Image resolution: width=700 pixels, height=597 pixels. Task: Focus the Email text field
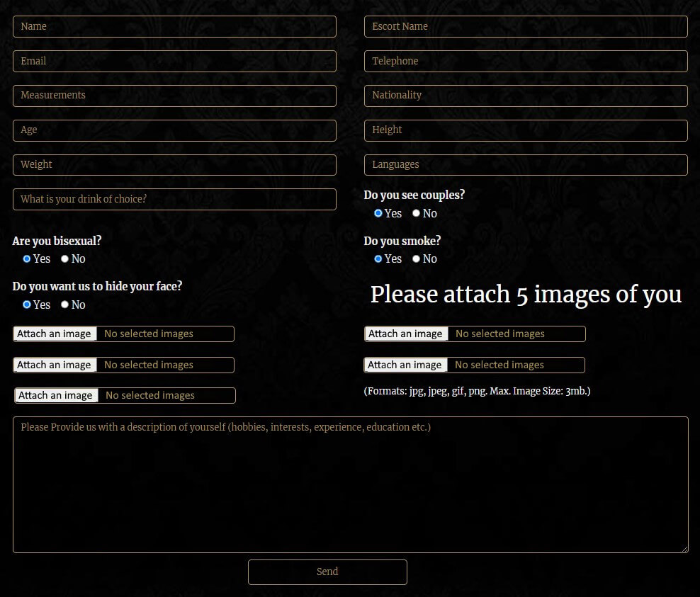coord(174,61)
